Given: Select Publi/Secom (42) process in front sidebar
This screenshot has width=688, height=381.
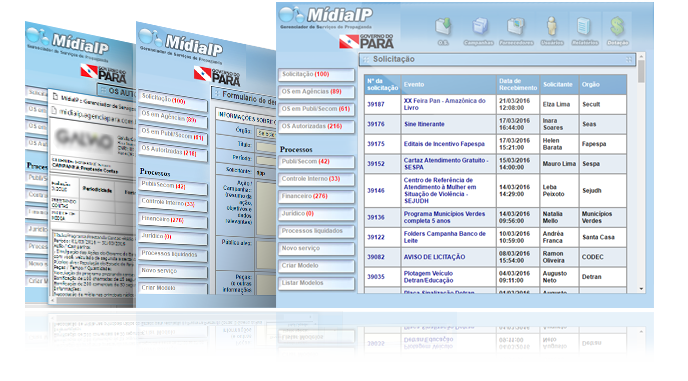Looking at the screenshot, I should [316, 162].
